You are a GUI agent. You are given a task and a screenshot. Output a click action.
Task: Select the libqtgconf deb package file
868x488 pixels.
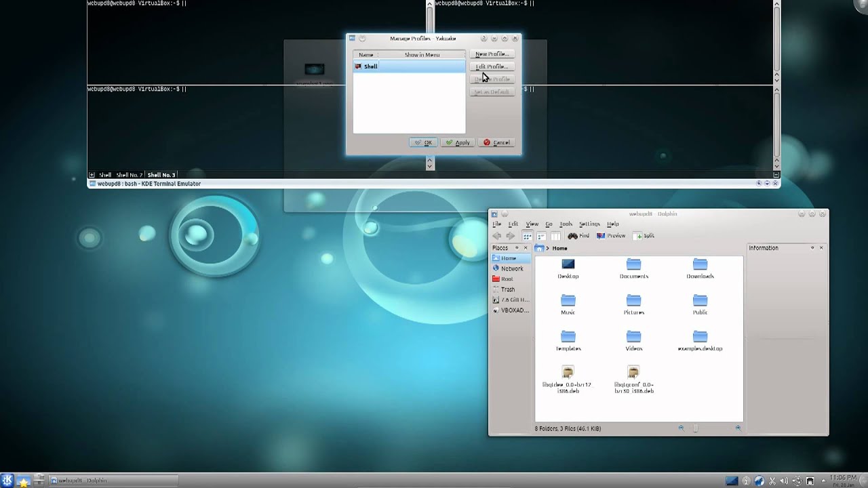point(633,380)
